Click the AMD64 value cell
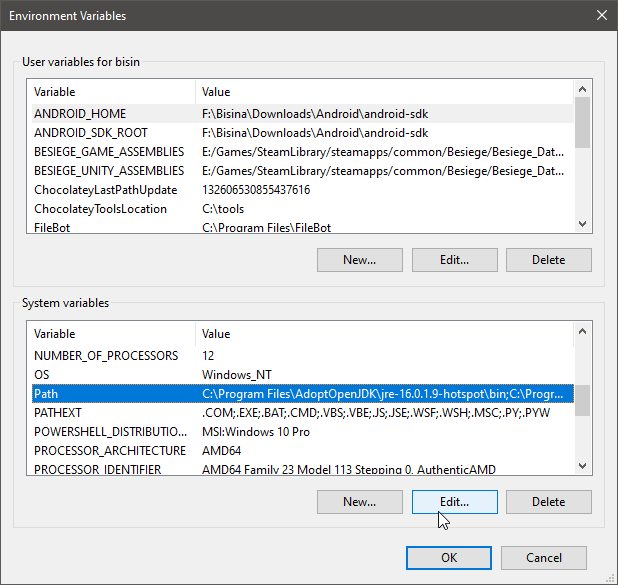 222,450
